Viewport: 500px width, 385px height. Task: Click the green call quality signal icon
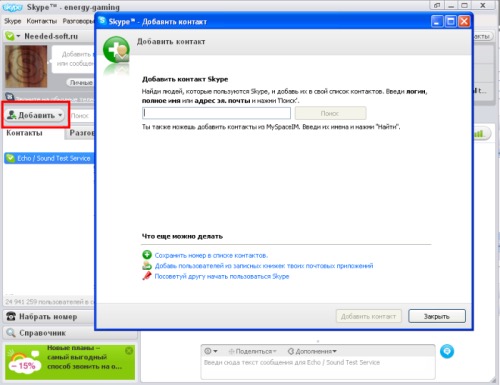tap(480, 134)
